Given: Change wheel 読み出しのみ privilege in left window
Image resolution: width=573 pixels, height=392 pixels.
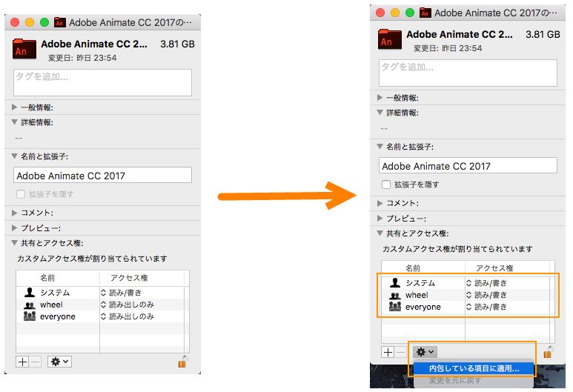Looking at the screenshot, I should (x=127, y=305).
